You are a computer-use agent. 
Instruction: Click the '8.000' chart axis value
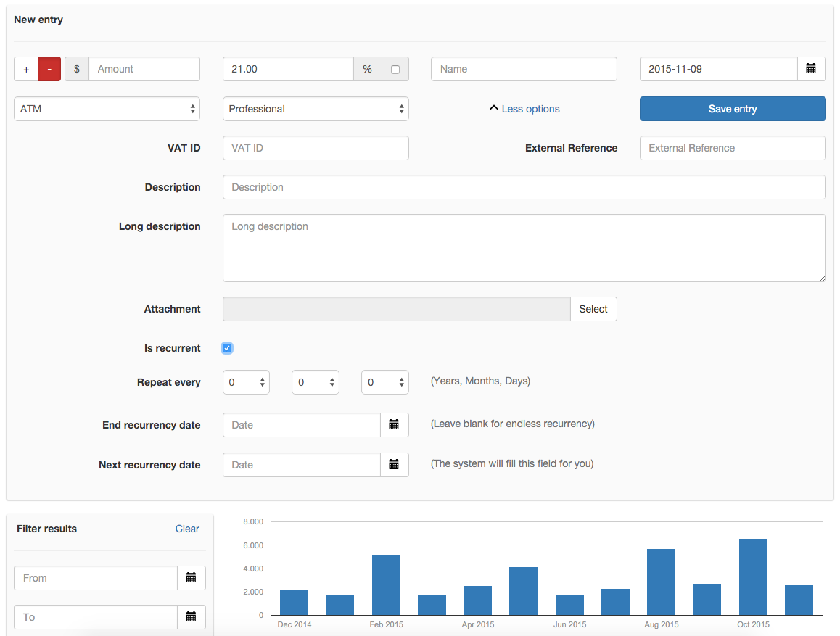coord(253,521)
